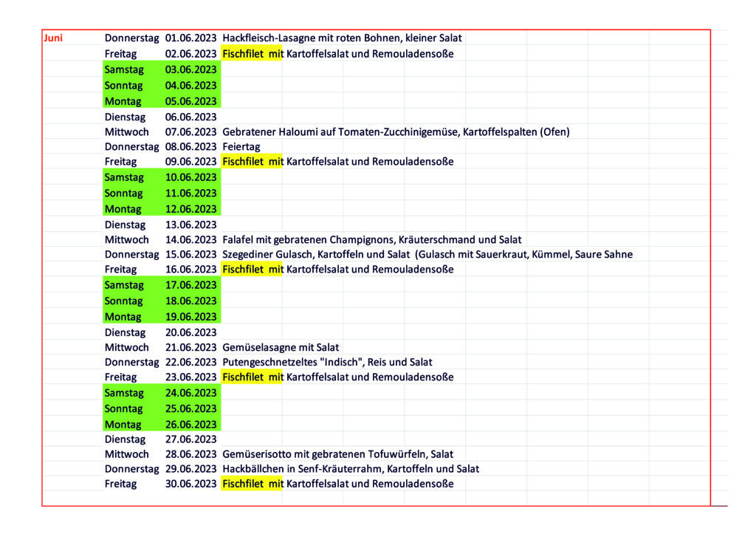Click the Dienstag cell for 27.06.2023

click(125, 439)
